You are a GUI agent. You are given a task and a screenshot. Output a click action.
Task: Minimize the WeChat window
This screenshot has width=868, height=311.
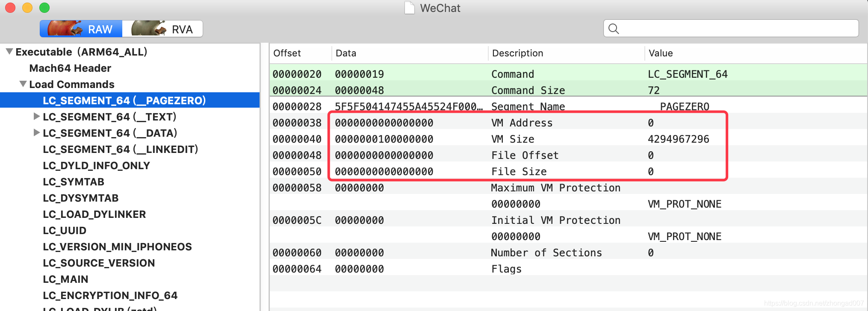(x=27, y=8)
